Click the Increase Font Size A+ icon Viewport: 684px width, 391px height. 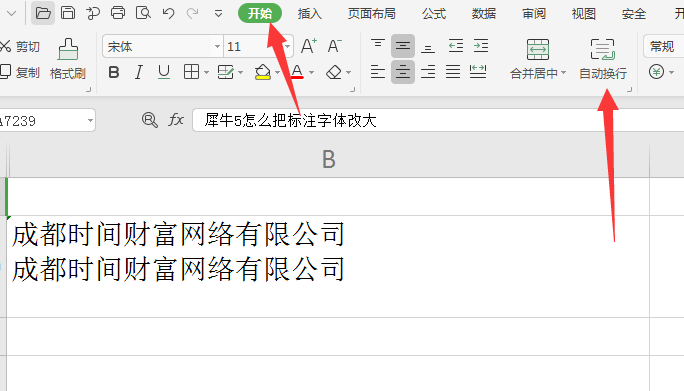click(x=309, y=46)
